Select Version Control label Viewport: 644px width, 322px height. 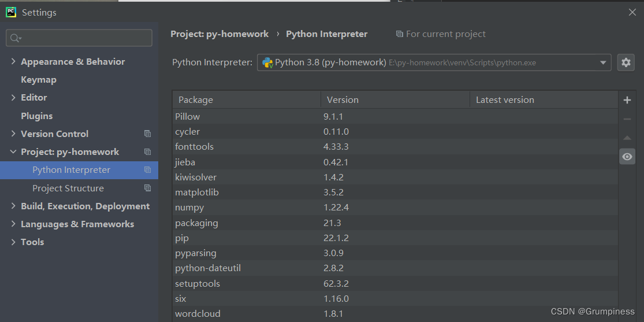(55, 134)
